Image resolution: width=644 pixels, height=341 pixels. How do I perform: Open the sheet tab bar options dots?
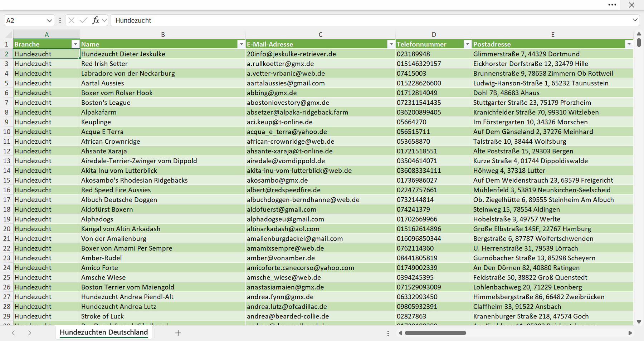(x=388, y=333)
